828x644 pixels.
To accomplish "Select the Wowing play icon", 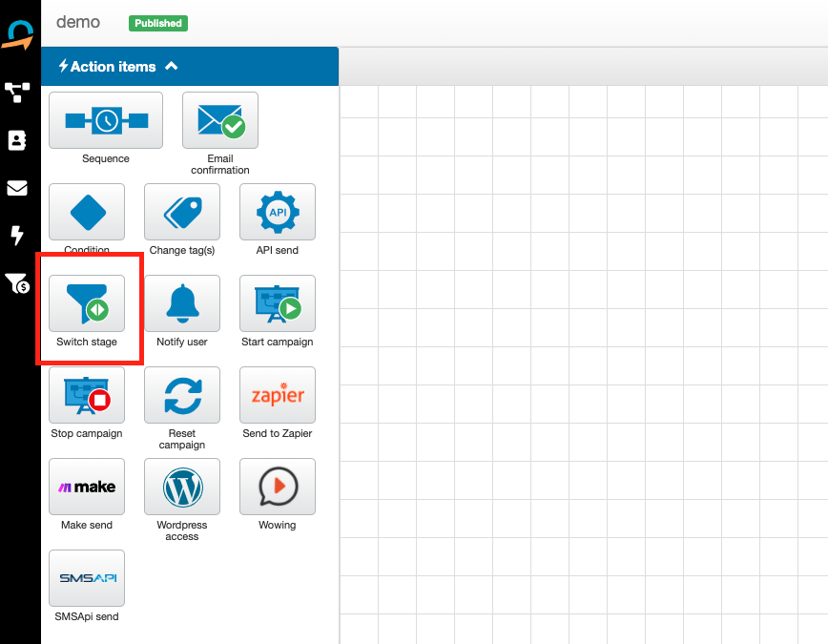I will tap(278, 487).
